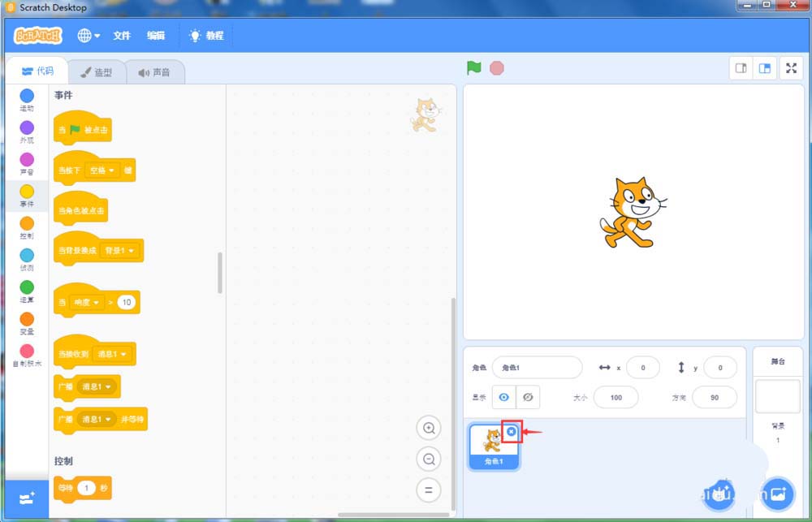Open 消息1 dropdown in 广播并等待 block
This screenshot has height=522, width=812.
point(97,419)
